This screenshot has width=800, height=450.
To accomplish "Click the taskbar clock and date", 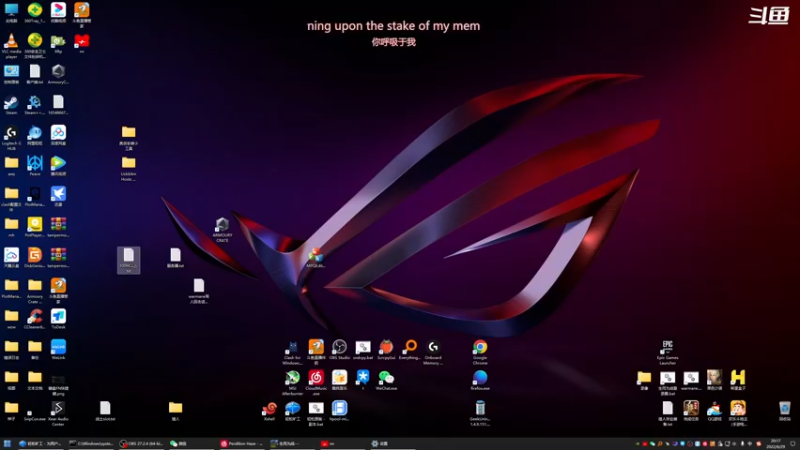I will point(776,443).
